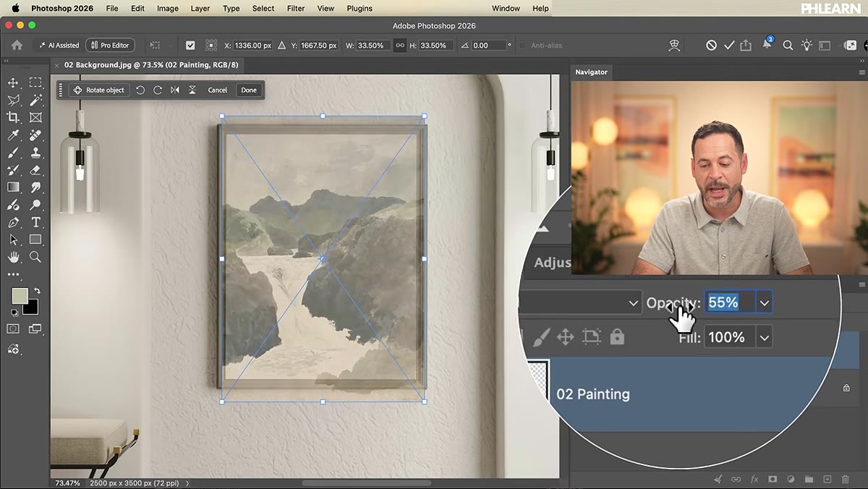Flip vertically in the transform bar
This screenshot has height=489, width=868.
pyautogui.click(x=192, y=90)
